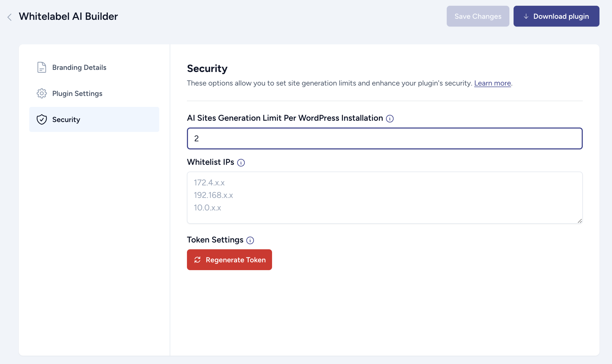Click the Branding Details document icon
Viewport: 612px width, 364px height.
point(42,67)
